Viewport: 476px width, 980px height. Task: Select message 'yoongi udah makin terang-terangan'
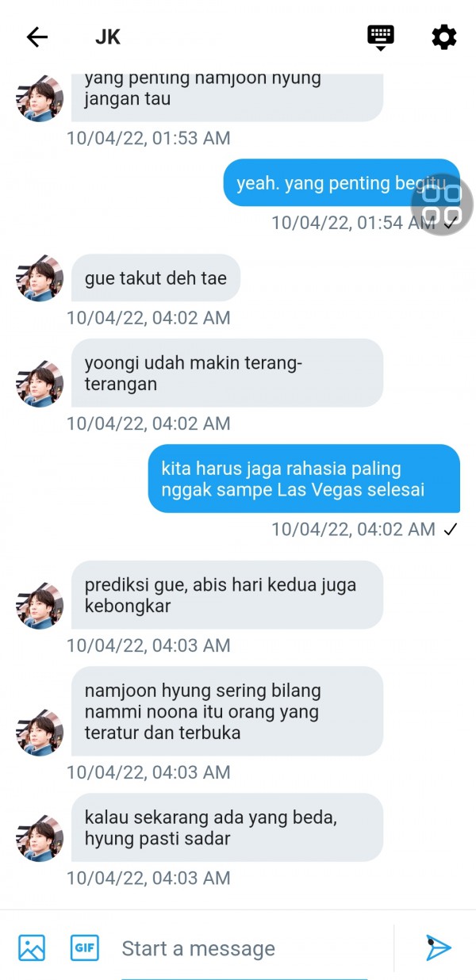[x=227, y=373]
